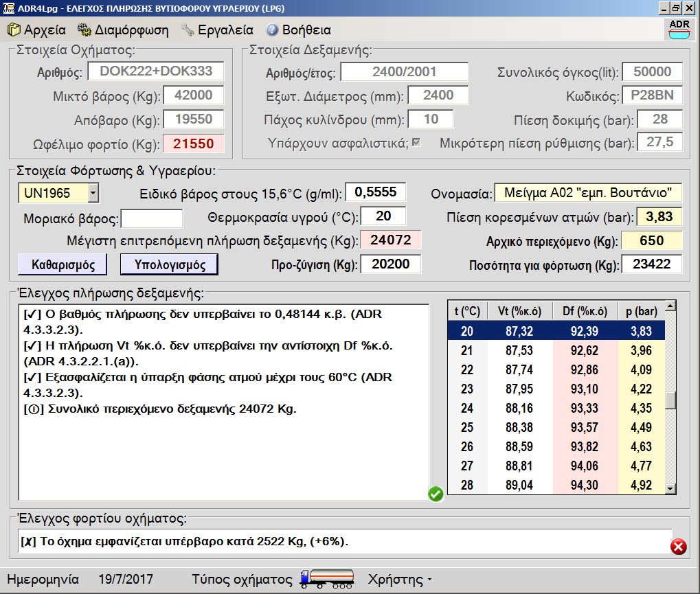The width and height of the screenshot is (700, 594).
Task: Open the Χρήστης dropdown
Action: (400, 580)
